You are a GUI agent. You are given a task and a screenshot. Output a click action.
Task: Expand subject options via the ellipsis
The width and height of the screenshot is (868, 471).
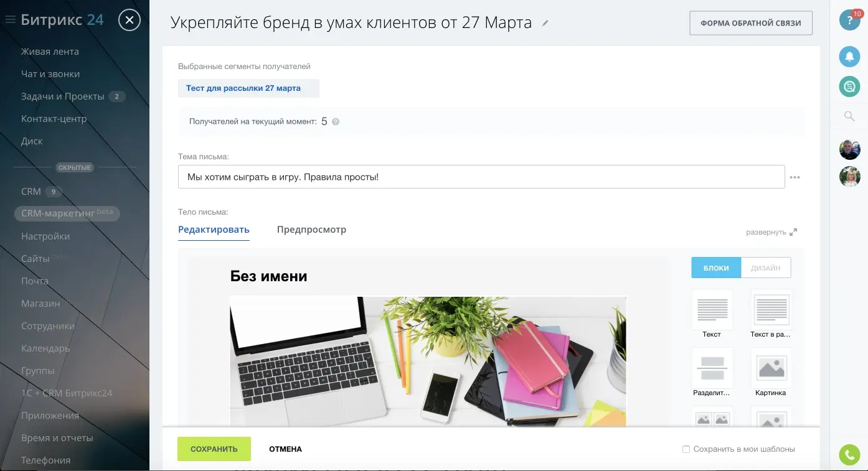(x=795, y=177)
